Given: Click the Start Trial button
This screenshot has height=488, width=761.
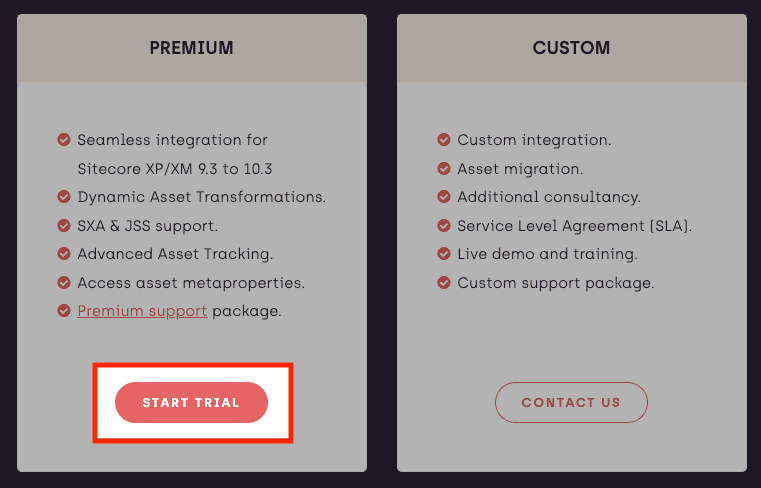Looking at the screenshot, I should point(191,402).
